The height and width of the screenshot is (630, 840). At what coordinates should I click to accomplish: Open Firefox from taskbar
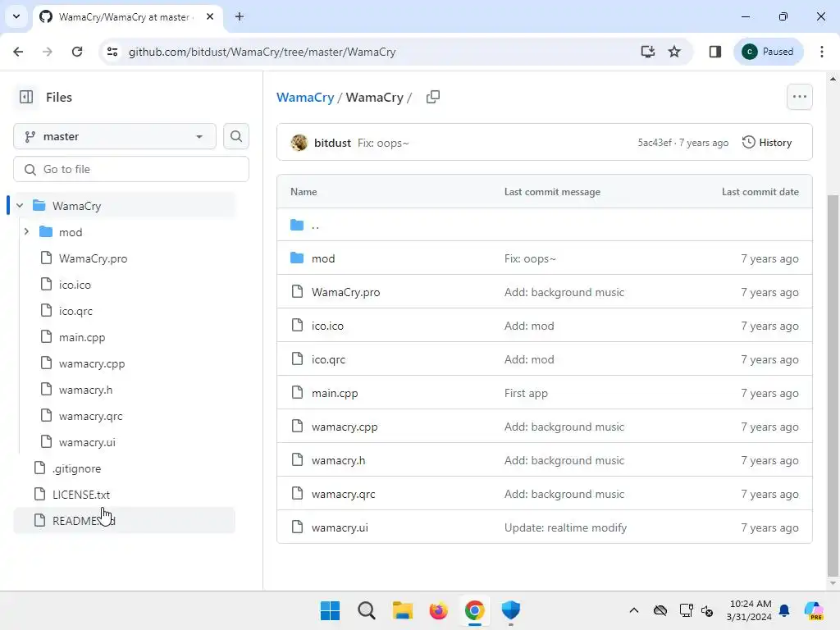[438, 610]
